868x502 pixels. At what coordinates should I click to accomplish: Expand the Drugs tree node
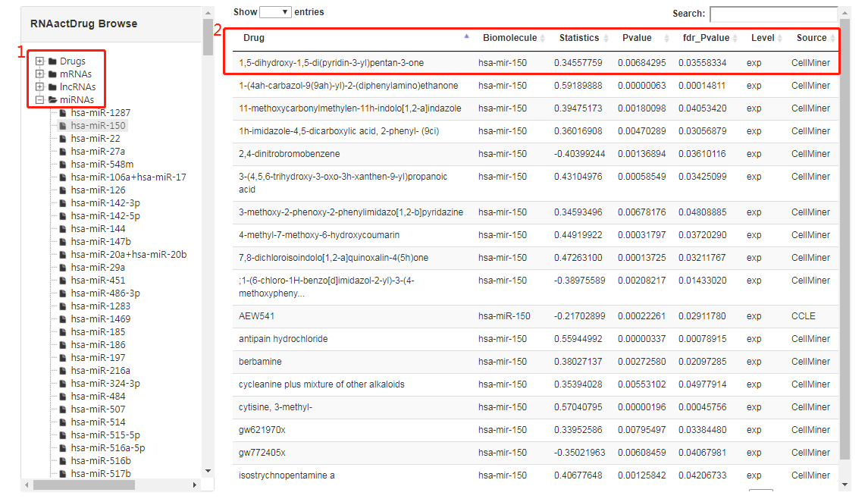[39, 61]
